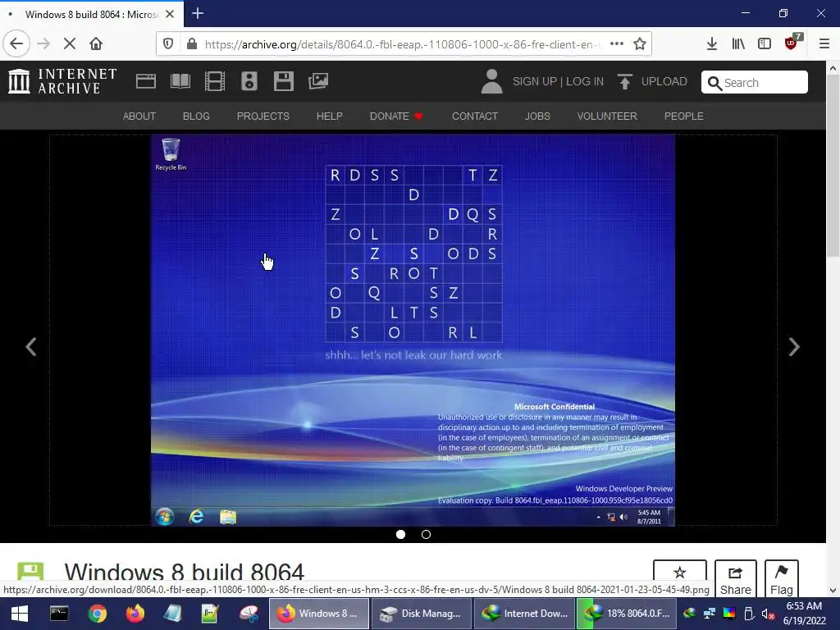Viewport: 840px width, 630px height.
Task: Favorite this item with the star button
Action: [x=680, y=578]
